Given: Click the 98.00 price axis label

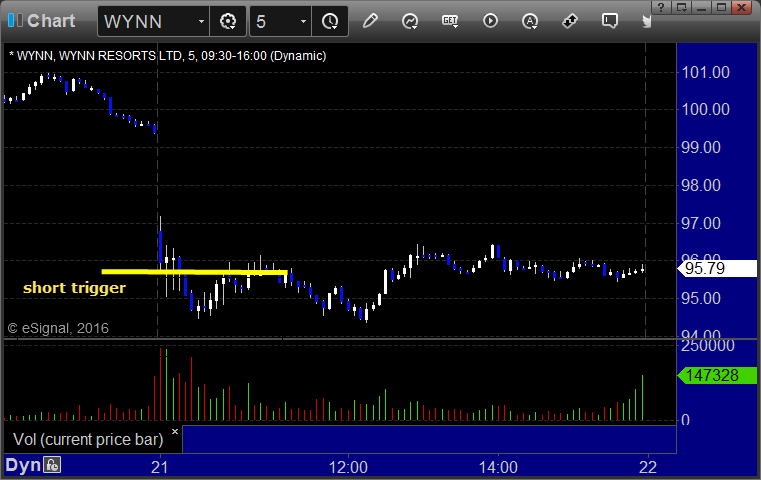Looking at the screenshot, I should pos(701,185).
